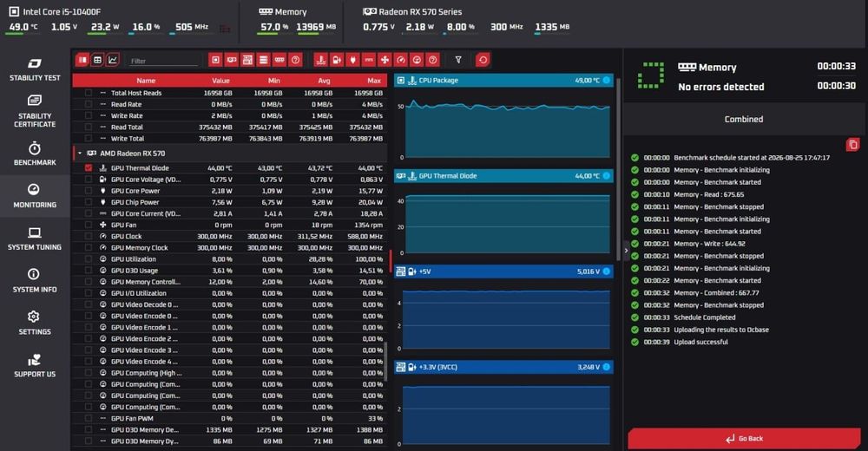868x451 pixels.
Task: Check the GPU Fan PWM row checkbox
Action: (89, 418)
